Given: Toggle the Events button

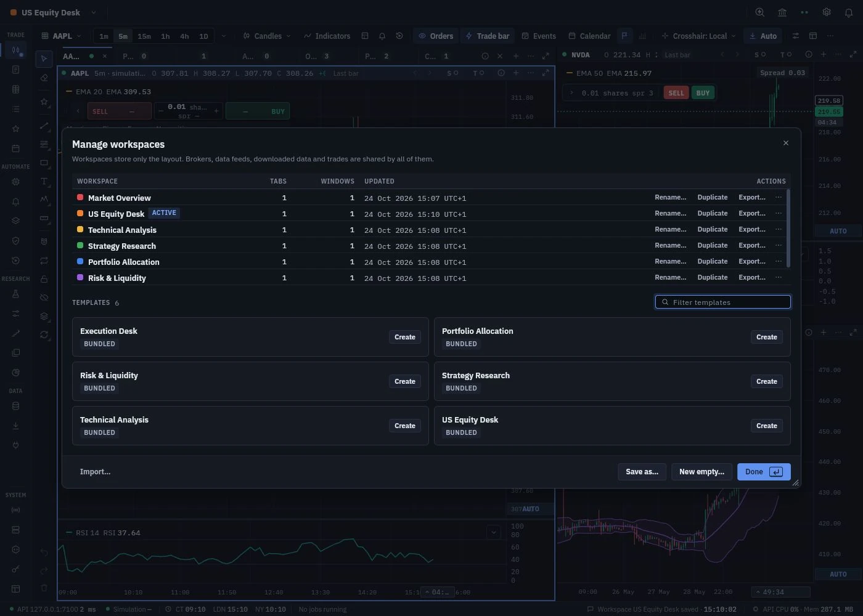Looking at the screenshot, I should click(539, 36).
